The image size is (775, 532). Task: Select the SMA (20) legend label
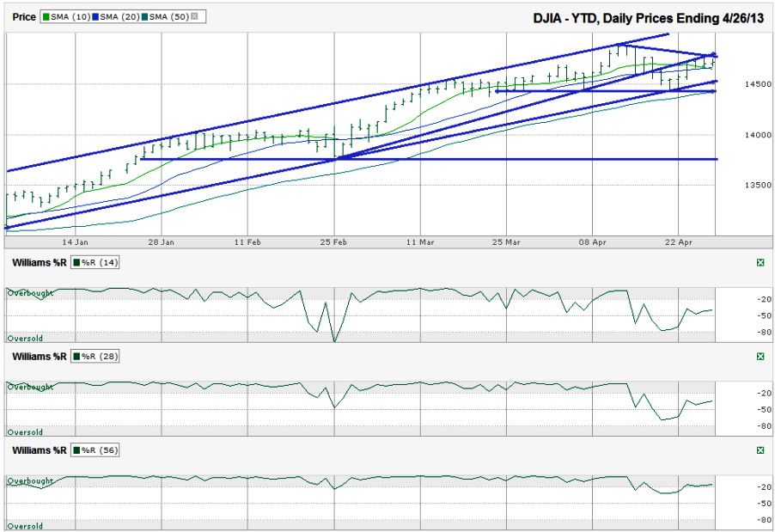pyautogui.click(x=119, y=17)
